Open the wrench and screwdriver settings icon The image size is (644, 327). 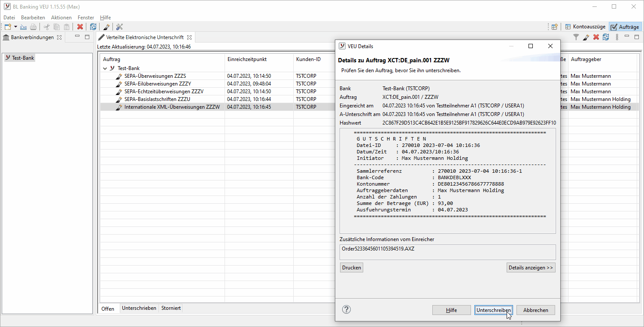119,27
